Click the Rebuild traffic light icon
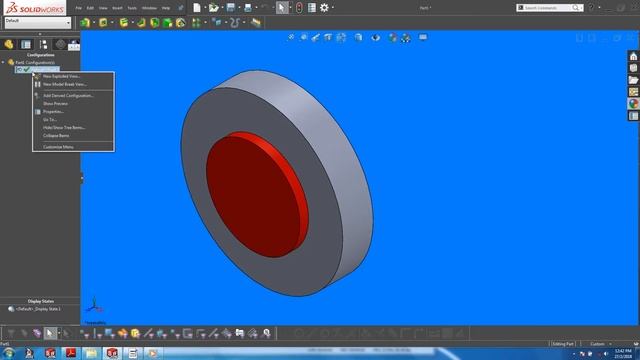 coord(299,7)
